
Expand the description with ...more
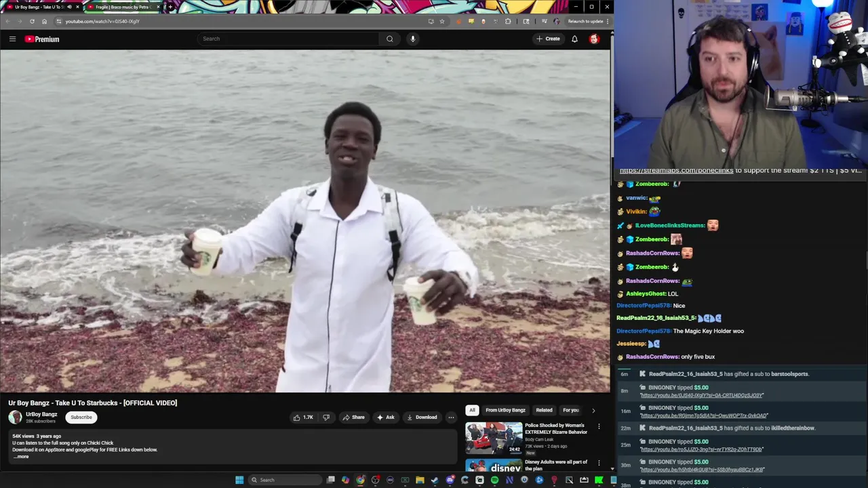click(x=21, y=457)
